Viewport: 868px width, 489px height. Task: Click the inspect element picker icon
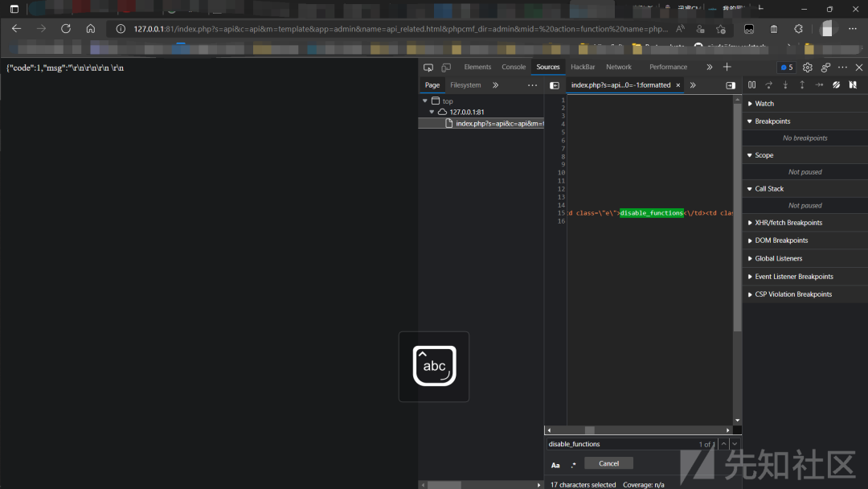tap(428, 68)
